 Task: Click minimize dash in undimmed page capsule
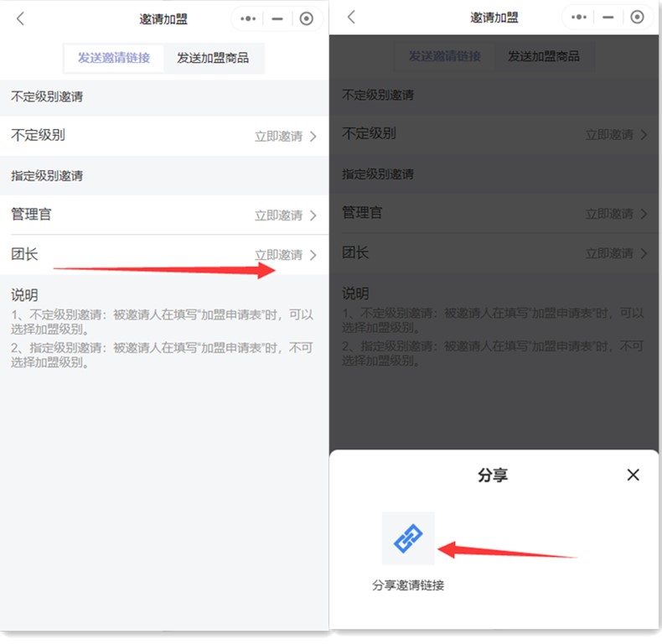(x=277, y=18)
